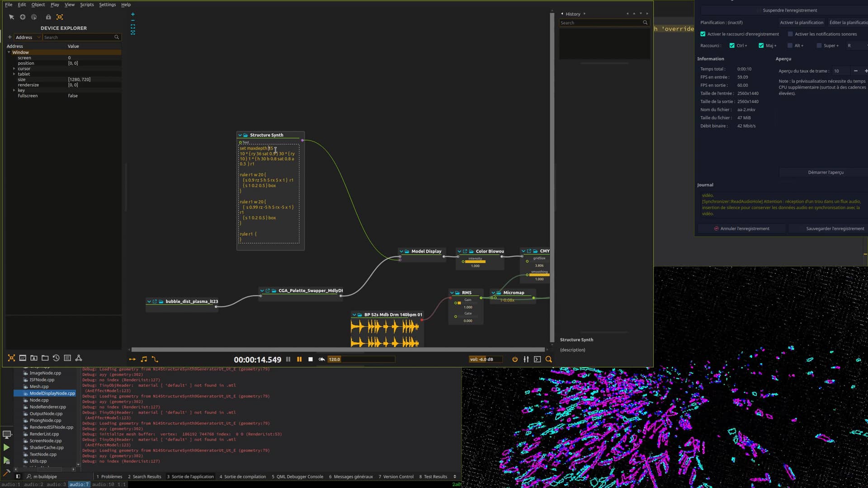Click the fit-to-view frame icon
The image size is (868, 488).
click(59, 17)
